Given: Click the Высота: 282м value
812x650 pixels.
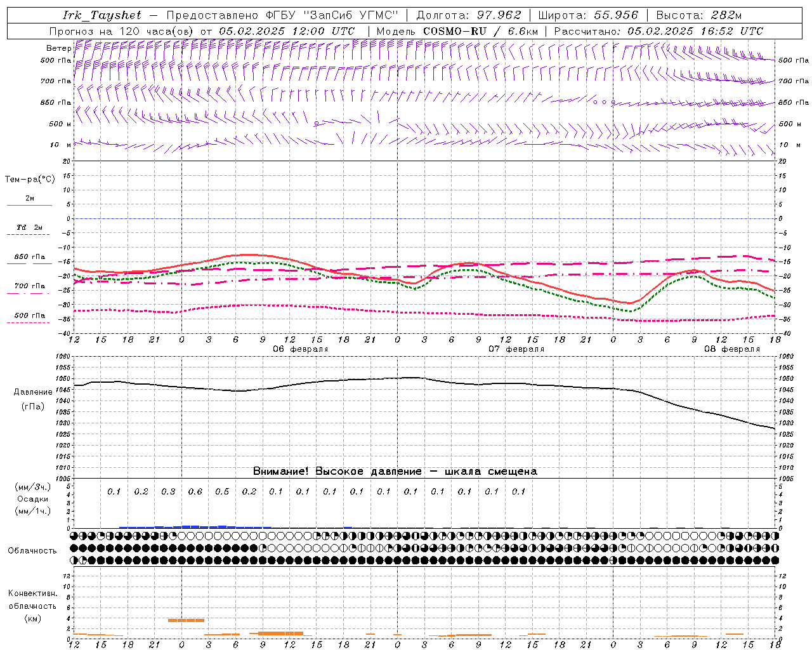Looking at the screenshot, I should coord(699,15).
